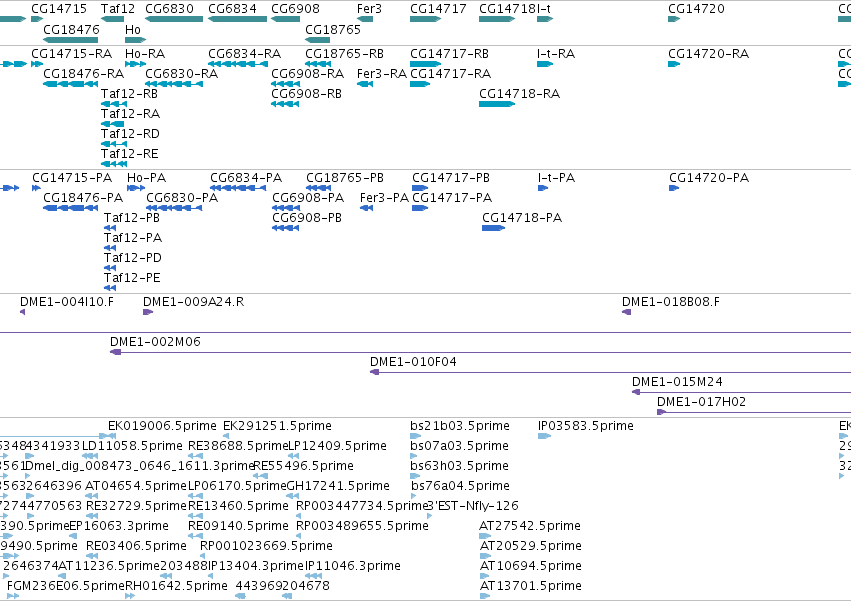The height and width of the screenshot is (601, 851).
Task: Click the CG18765 gene glyph
Action: point(317,40)
